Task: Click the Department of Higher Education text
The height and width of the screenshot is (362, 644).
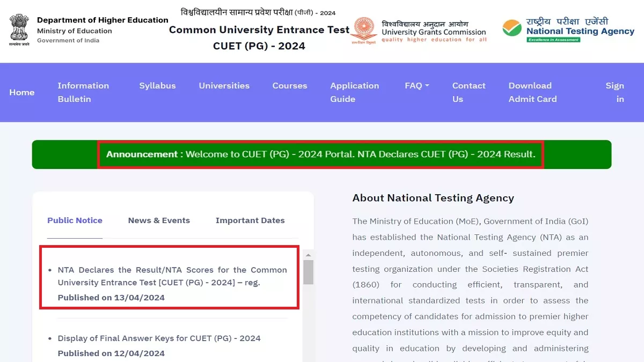Action: click(x=103, y=20)
